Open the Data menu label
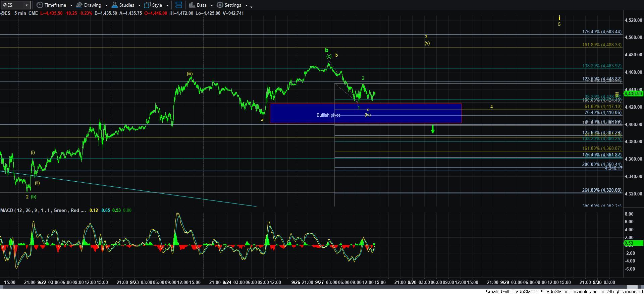This screenshot has width=644, height=294. tap(202, 5)
